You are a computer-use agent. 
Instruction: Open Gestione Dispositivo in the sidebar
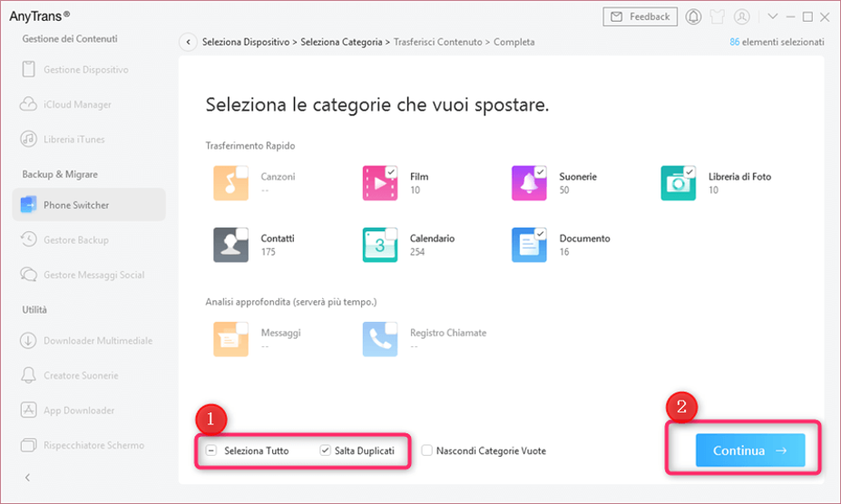pyautogui.click(x=85, y=70)
